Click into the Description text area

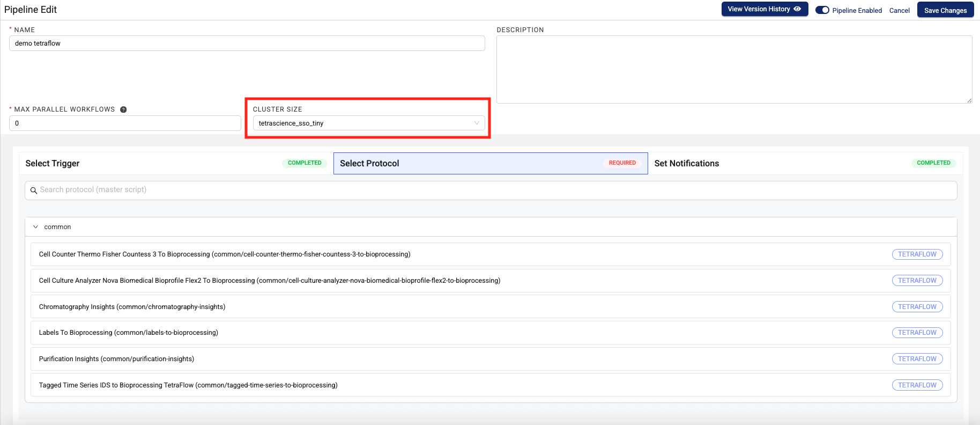point(734,70)
